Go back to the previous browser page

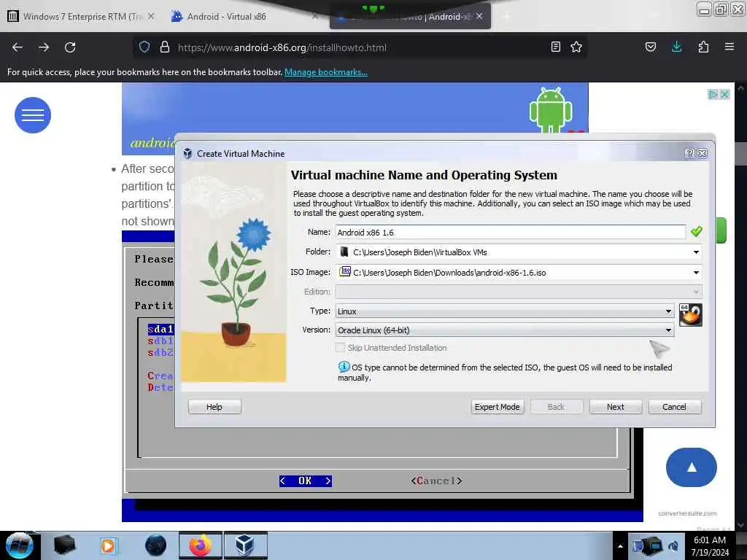(18, 47)
